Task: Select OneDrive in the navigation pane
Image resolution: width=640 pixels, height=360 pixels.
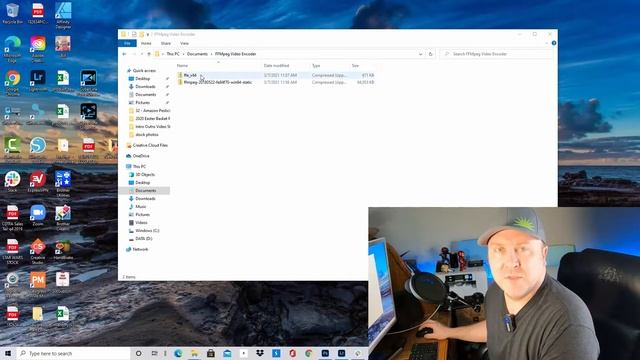Action: pos(141,156)
